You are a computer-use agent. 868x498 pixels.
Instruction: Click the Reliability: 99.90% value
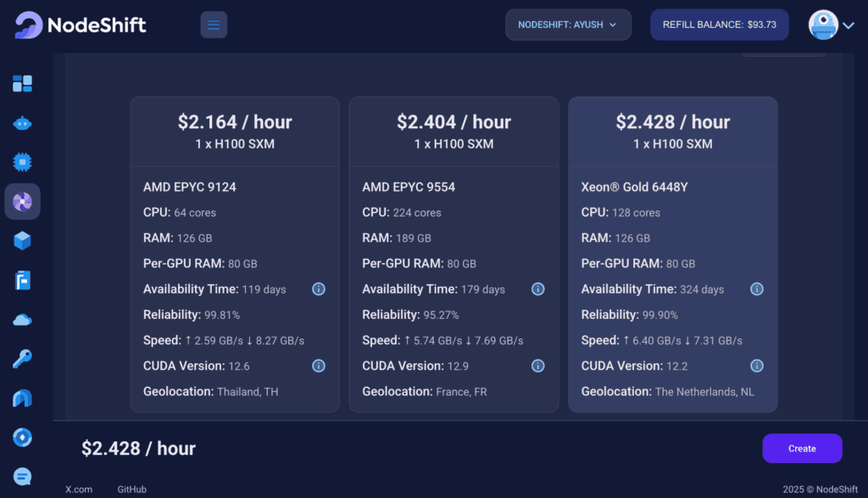(x=659, y=316)
